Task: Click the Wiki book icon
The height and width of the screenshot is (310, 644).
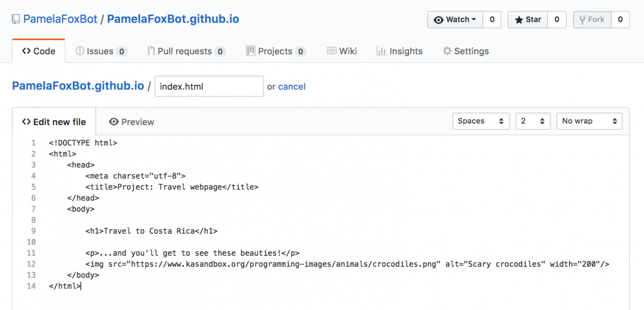Action: 332,51
